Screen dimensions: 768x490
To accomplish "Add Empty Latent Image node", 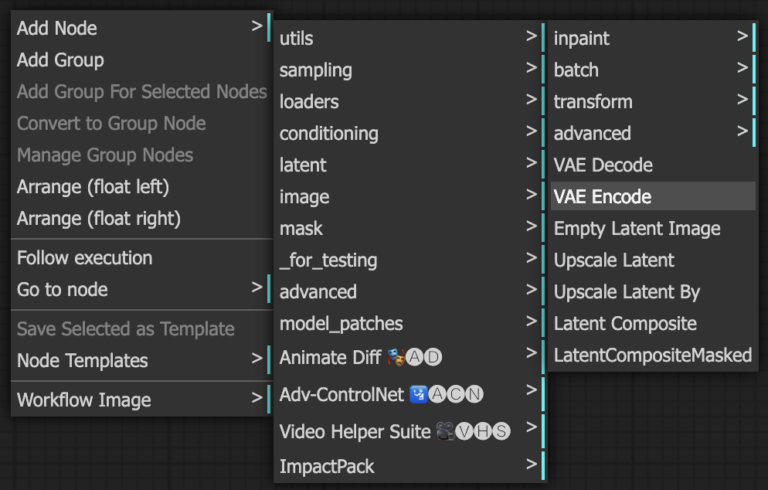I will 637,229.
